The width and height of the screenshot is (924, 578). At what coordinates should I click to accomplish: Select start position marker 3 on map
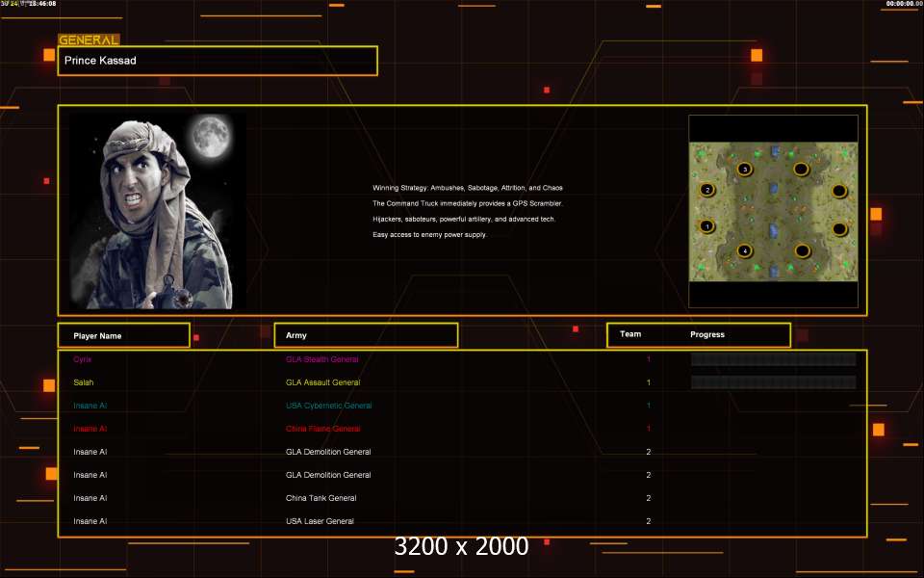pos(744,170)
